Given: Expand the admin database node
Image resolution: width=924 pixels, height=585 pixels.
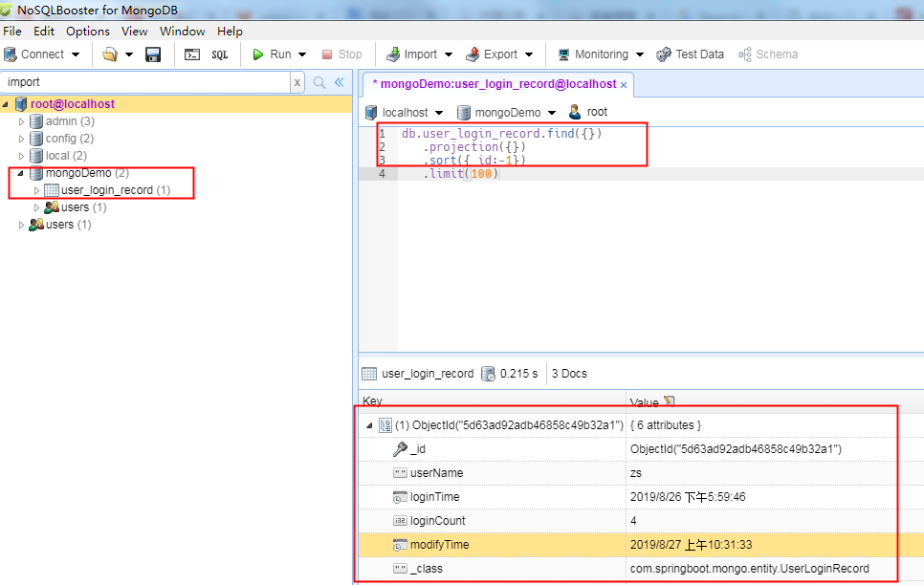Looking at the screenshot, I should 21,120.
